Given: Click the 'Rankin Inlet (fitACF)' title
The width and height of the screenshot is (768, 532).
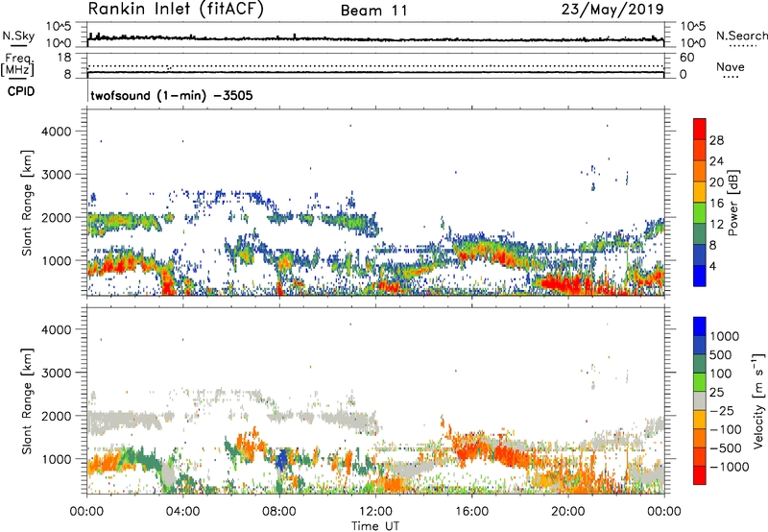Looking at the screenshot, I should point(176,10).
